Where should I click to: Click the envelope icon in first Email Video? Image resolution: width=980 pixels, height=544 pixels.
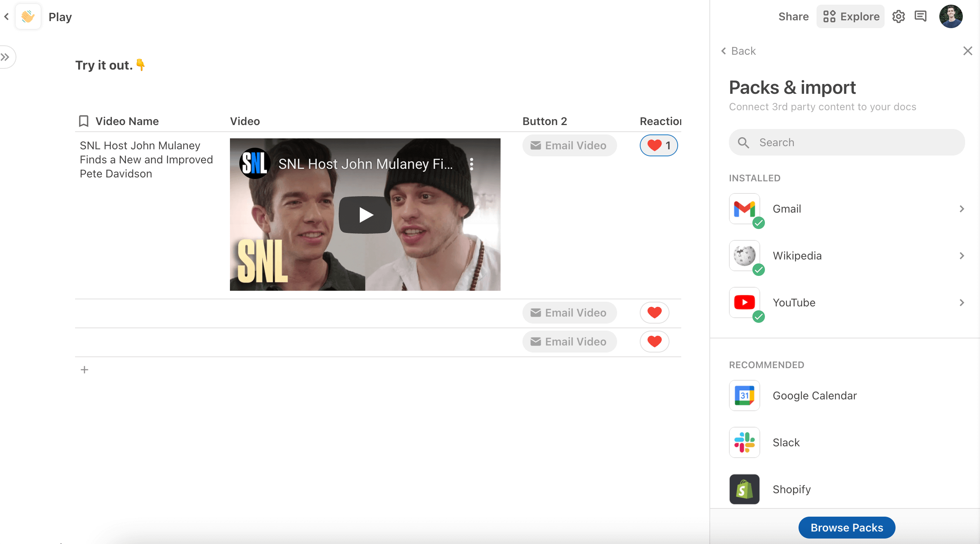(x=536, y=145)
